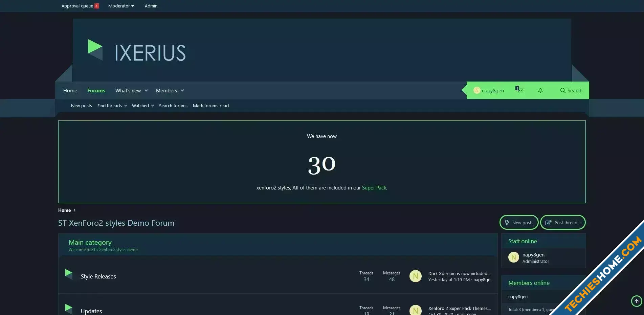Open the Updates forum
644x315 pixels.
click(x=91, y=311)
